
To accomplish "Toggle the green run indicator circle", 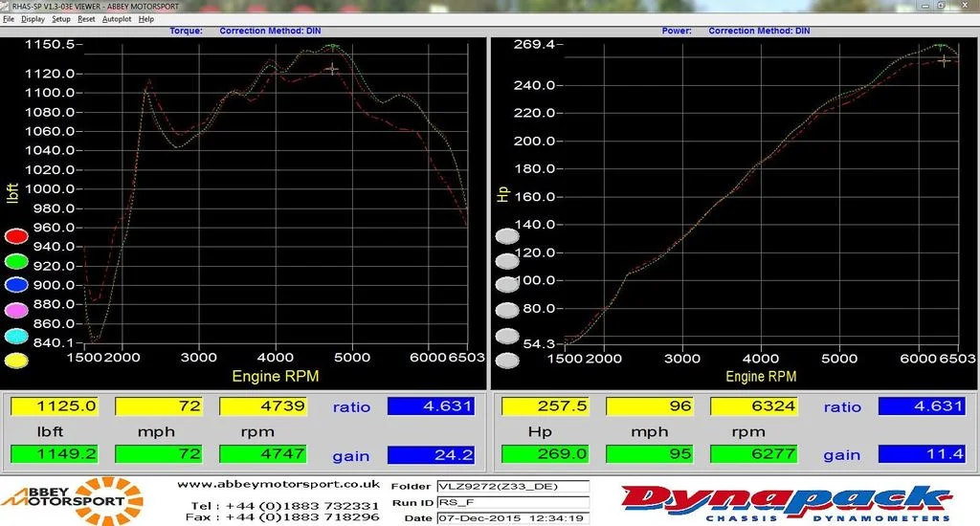I will (16, 262).
